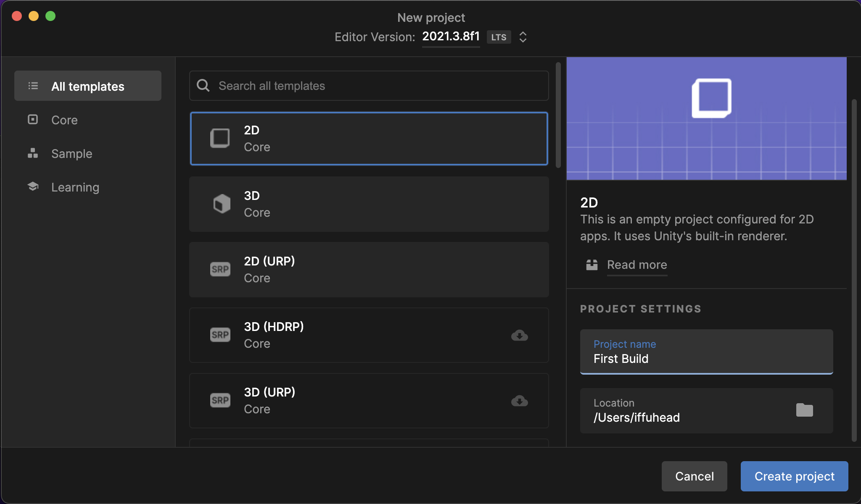Open the Sample templates category

tap(71, 154)
